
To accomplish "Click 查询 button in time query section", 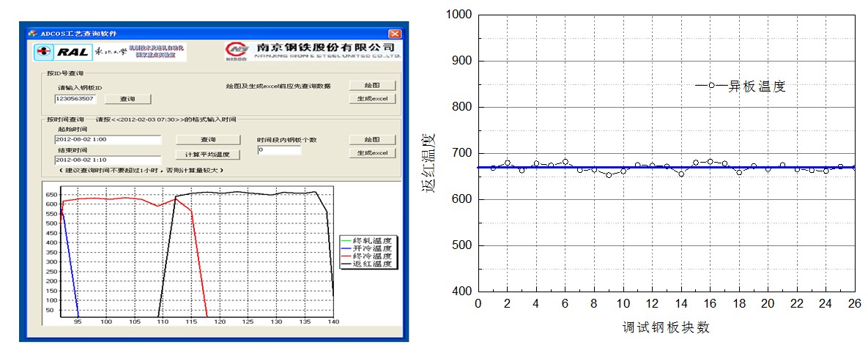I will pyautogui.click(x=208, y=139).
